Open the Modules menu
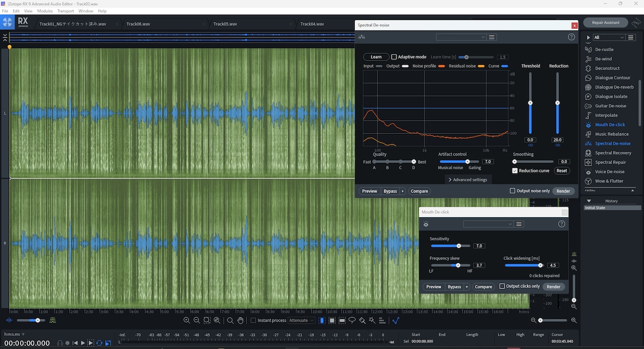This screenshot has width=644, height=349. pyautogui.click(x=45, y=11)
